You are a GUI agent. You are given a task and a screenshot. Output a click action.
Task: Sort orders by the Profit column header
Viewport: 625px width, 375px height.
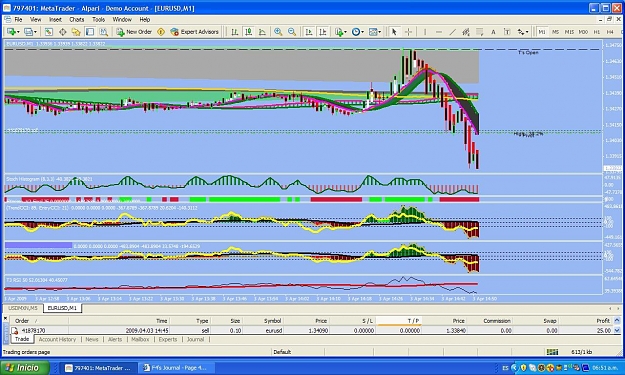(586, 321)
